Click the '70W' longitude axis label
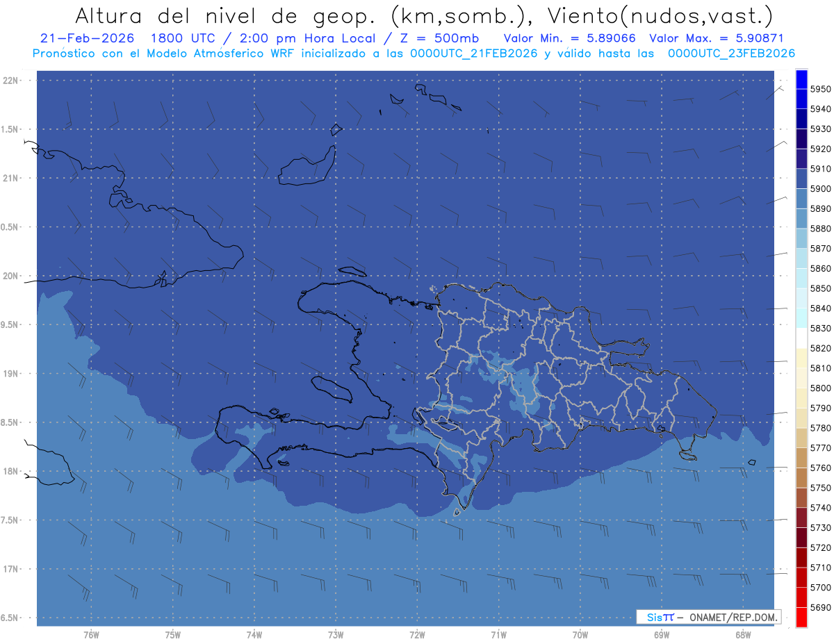 [580, 635]
